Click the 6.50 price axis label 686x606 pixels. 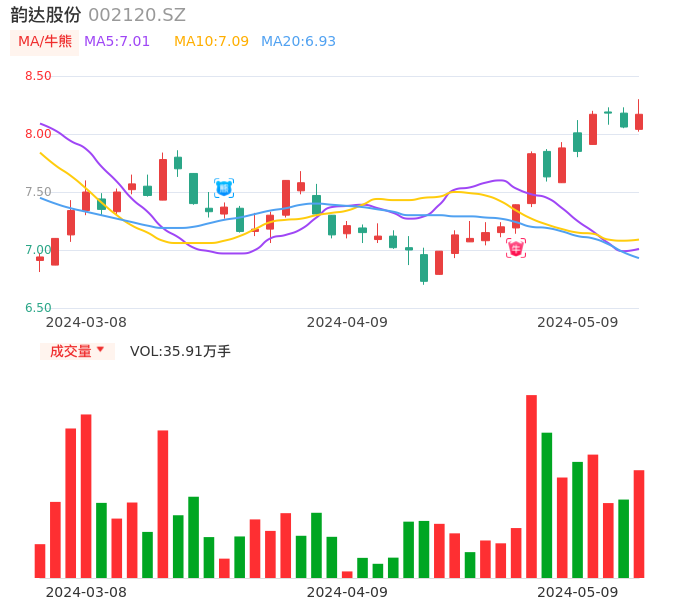point(38,308)
